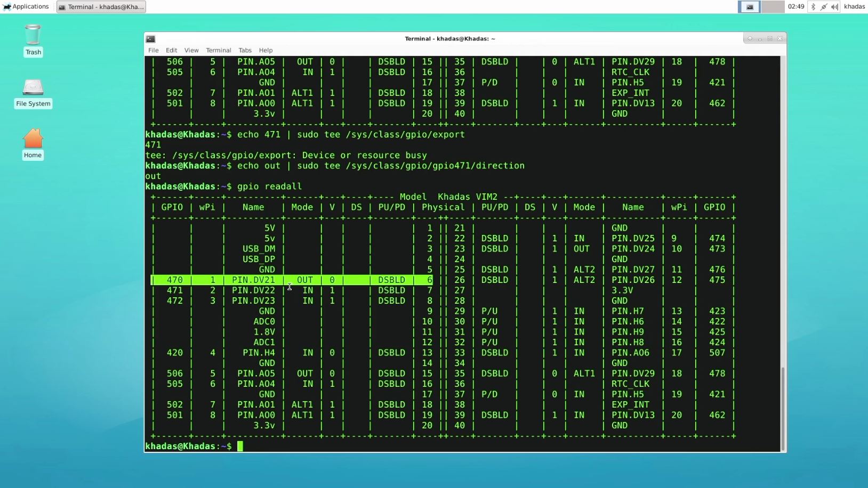
Task: Click the 02:49 panel clock
Action: [x=795, y=7]
